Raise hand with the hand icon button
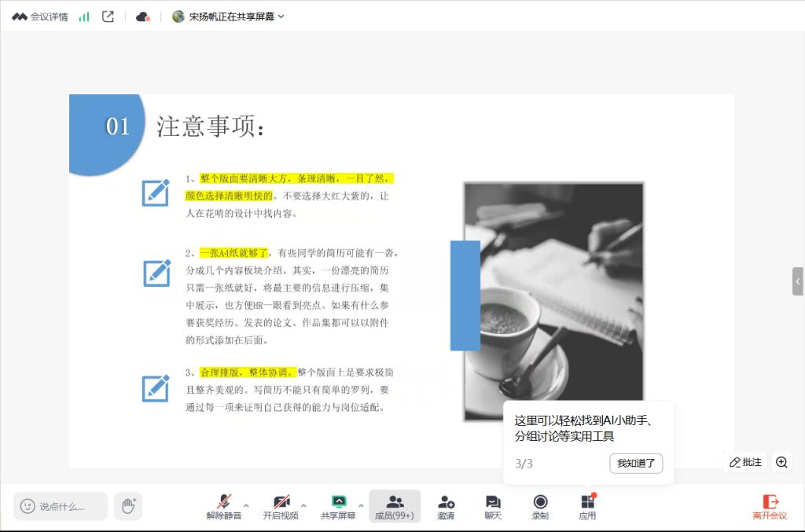The height and width of the screenshot is (532, 805). pos(128,506)
